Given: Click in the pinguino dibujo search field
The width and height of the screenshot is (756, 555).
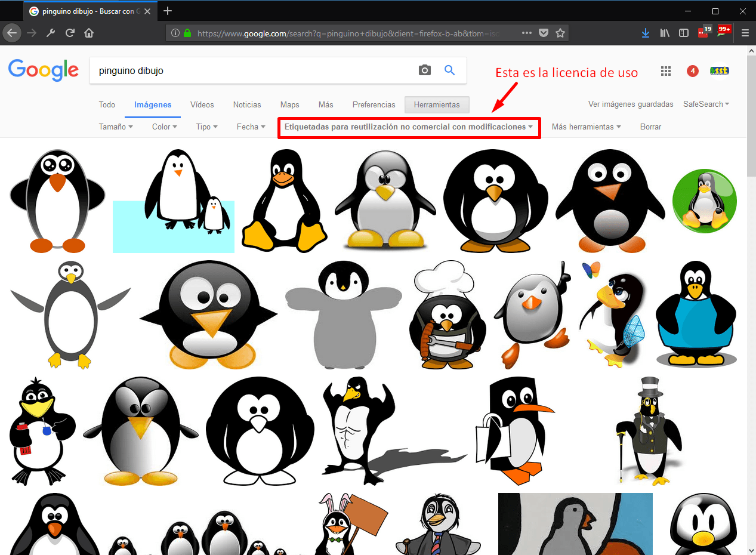Looking at the screenshot, I should [254, 70].
